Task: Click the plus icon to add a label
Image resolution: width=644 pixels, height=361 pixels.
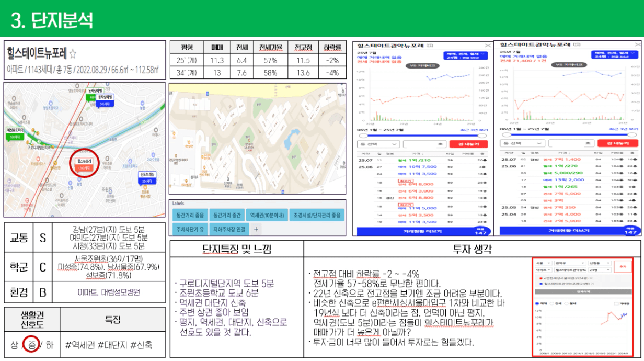Action: [256, 229]
